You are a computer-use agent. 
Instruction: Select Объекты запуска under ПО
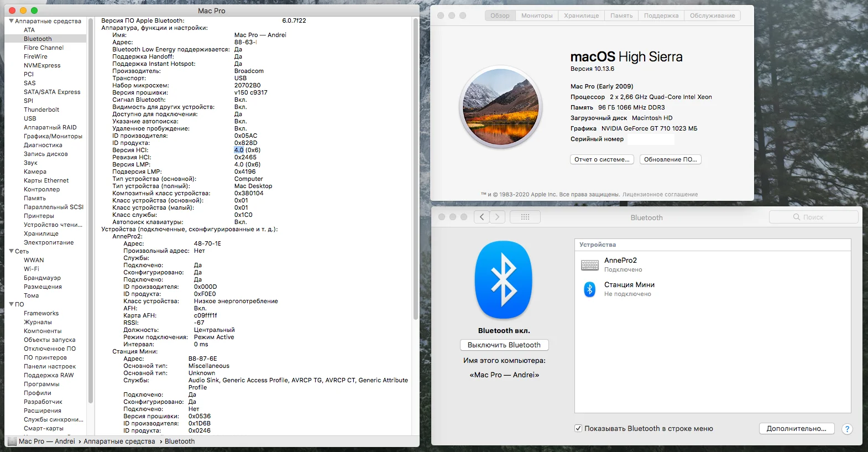pos(50,340)
